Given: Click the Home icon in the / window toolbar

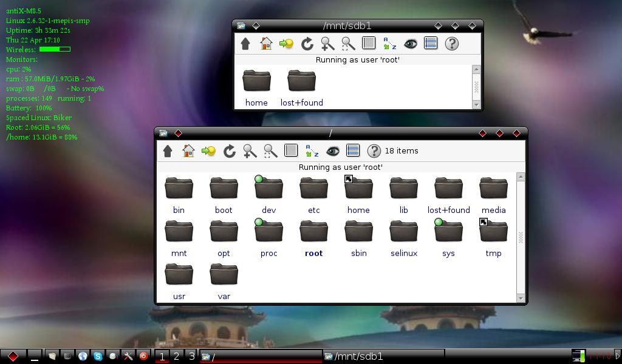Looking at the screenshot, I should [188, 151].
